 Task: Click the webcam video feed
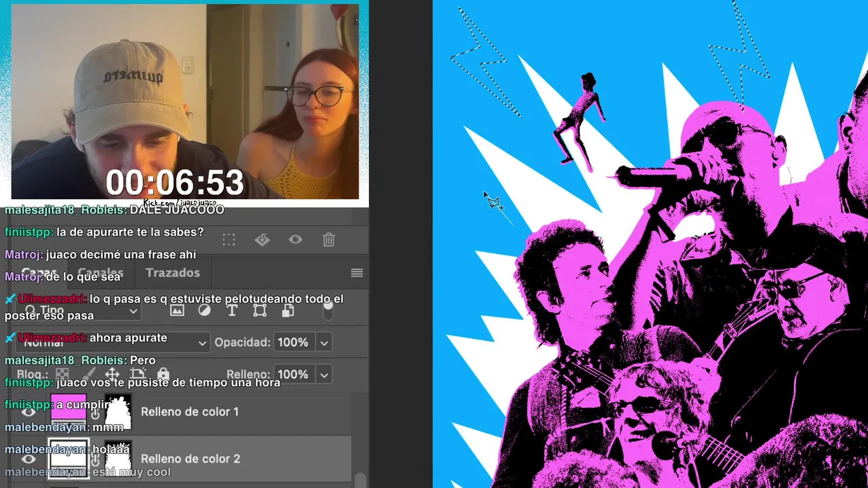tap(185, 102)
